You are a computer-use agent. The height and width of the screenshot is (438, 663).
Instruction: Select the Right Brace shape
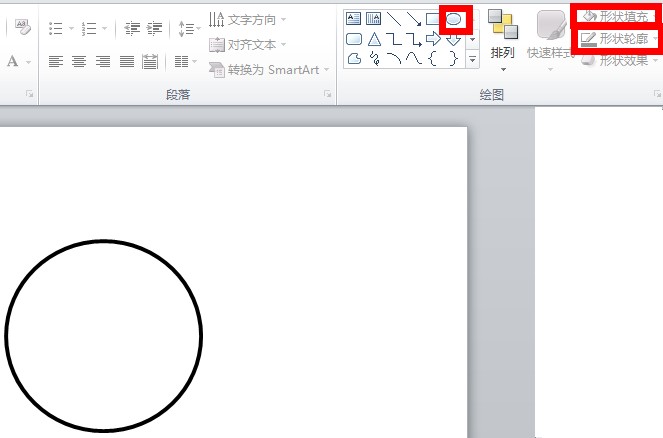click(453, 58)
